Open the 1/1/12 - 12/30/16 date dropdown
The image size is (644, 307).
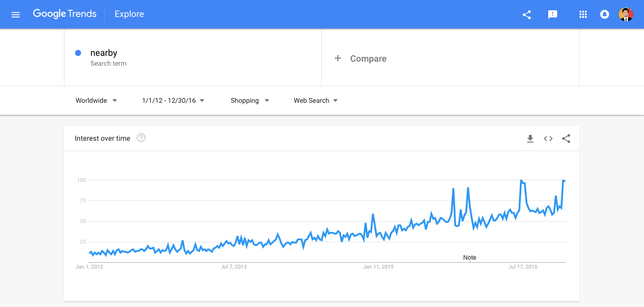coord(173,101)
